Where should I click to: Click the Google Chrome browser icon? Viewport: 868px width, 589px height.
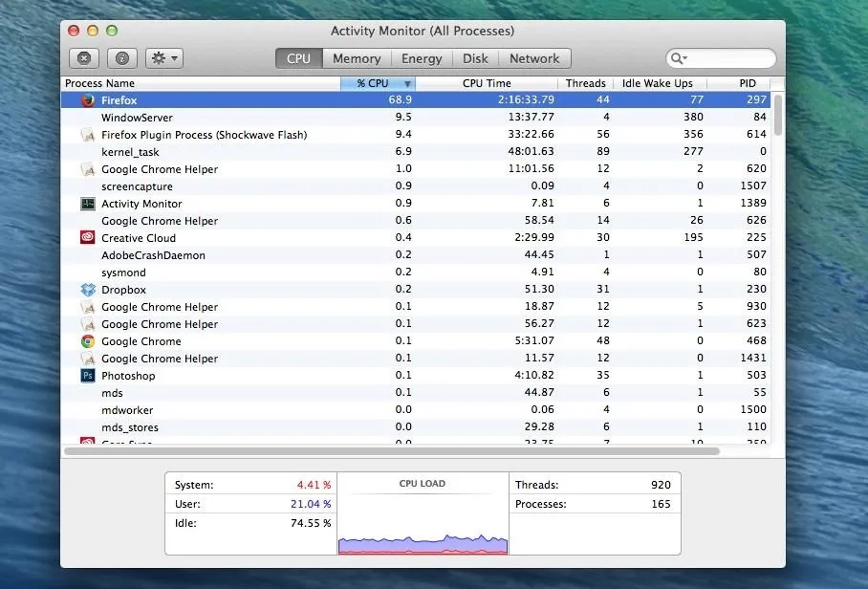click(x=87, y=341)
